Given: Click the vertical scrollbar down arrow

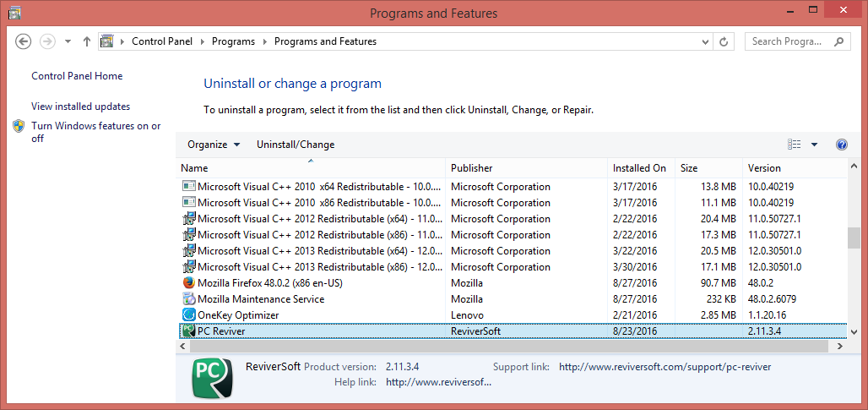Looking at the screenshot, I should (853, 332).
